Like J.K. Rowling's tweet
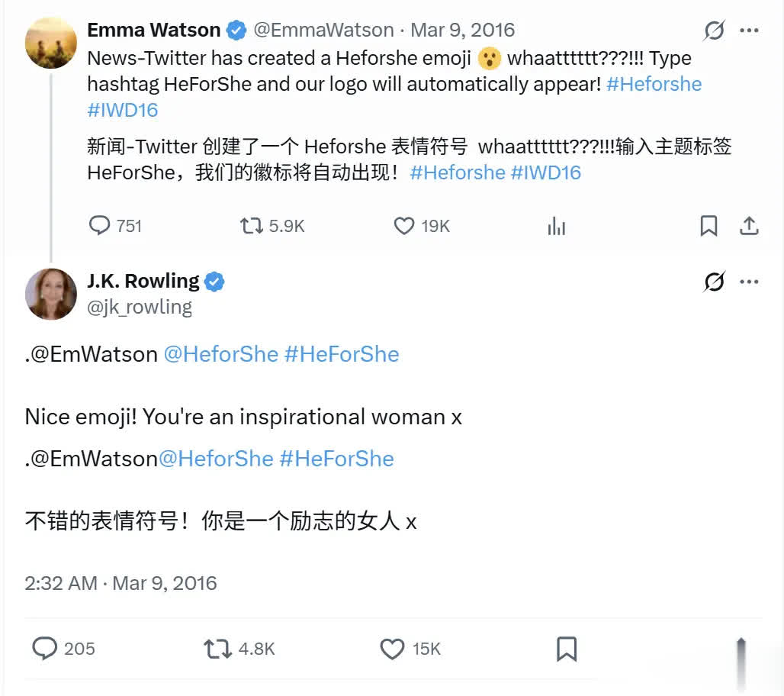The image size is (784, 696). (392, 649)
